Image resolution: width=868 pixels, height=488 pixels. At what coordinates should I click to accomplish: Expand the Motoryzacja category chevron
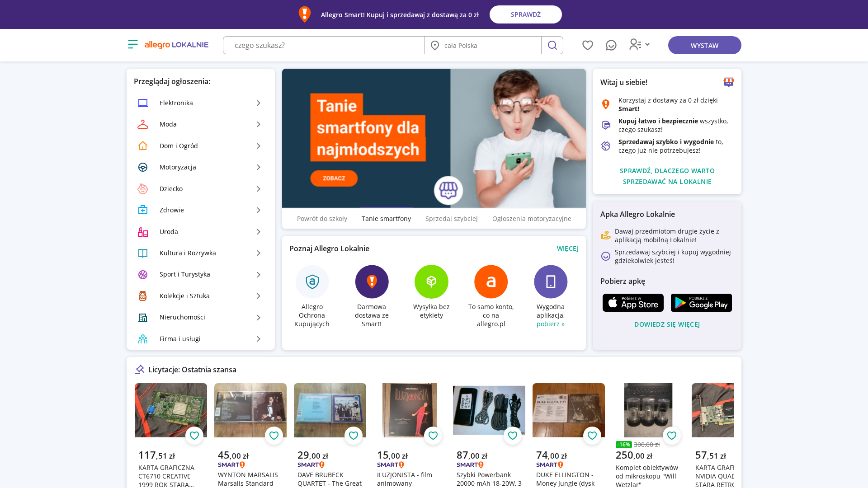pyautogui.click(x=259, y=167)
